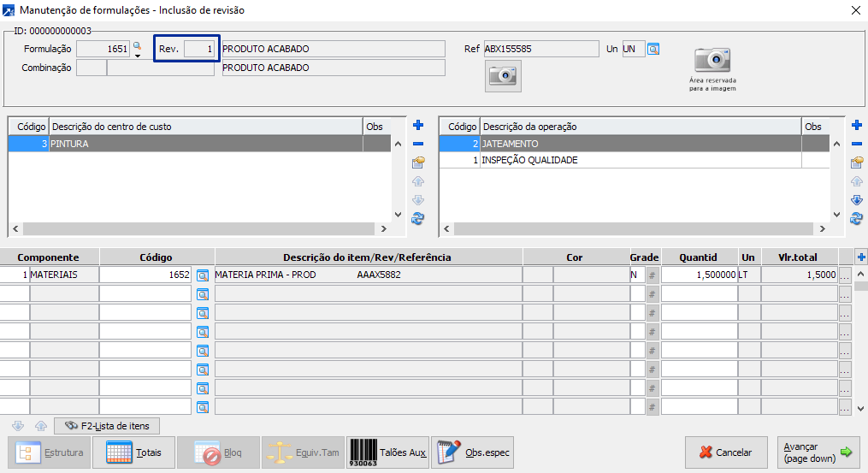Viewport: 868px width, 473px height.
Task: Click the reserved image area camera thumbnail
Action: click(712, 59)
